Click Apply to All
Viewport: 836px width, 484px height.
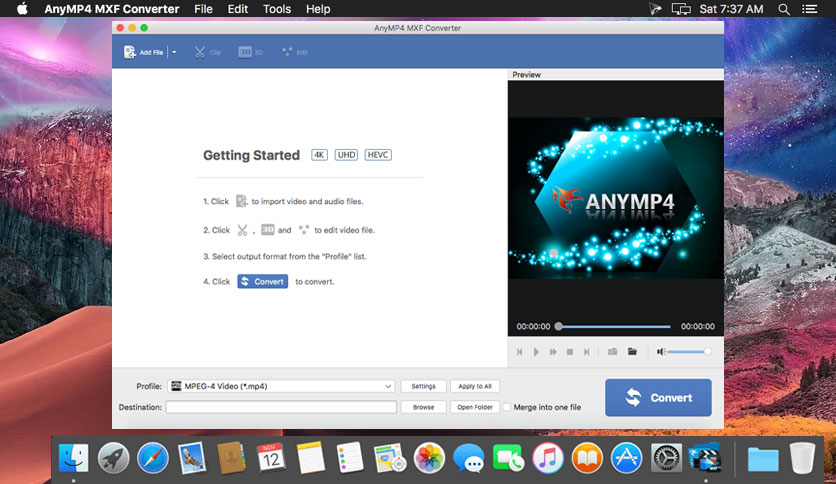(475, 386)
